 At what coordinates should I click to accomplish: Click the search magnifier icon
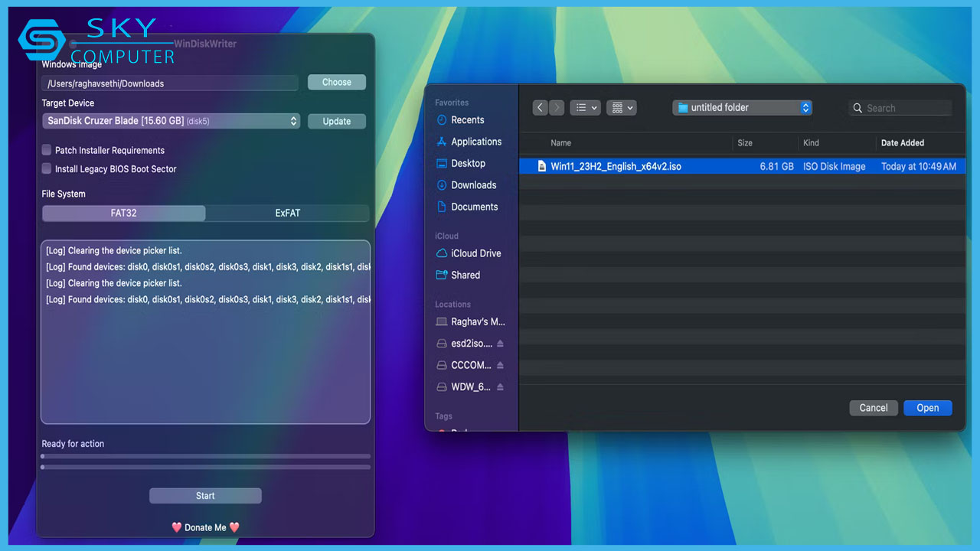pos(857,109)
